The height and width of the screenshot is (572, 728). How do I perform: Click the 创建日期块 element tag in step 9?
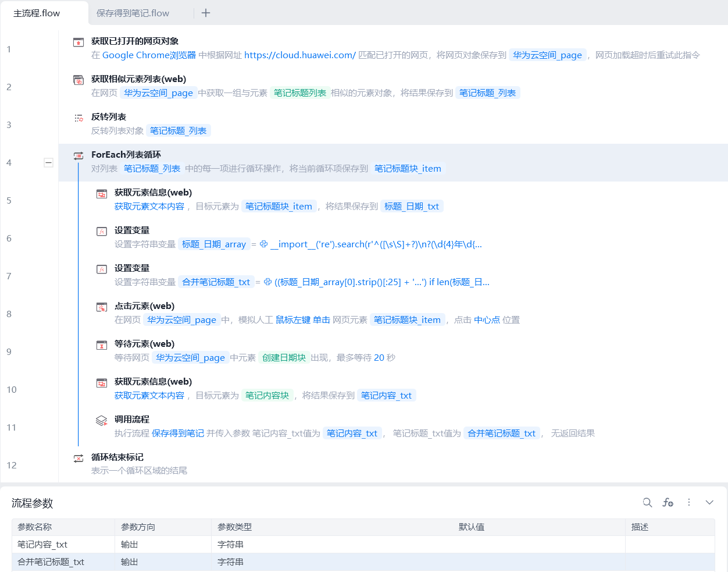pyautogui.click(x=284, y=357)
